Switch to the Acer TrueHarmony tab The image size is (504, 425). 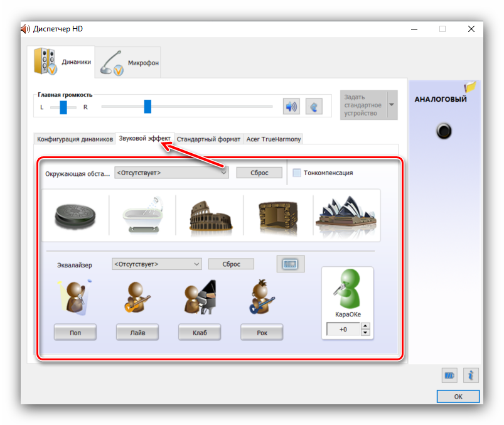tap(273, 139)
